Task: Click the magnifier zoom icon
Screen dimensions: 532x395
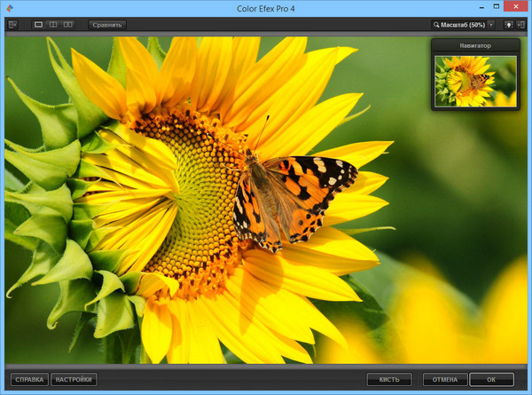Action: pos(437,25)
